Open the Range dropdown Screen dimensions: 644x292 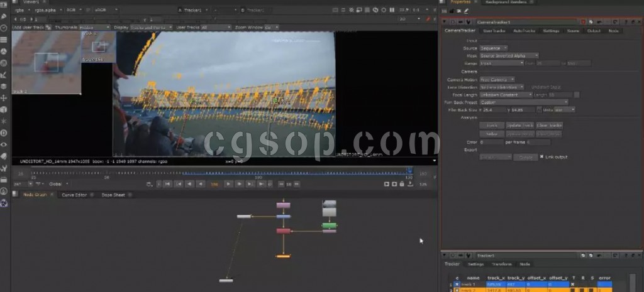click(501, 63)
